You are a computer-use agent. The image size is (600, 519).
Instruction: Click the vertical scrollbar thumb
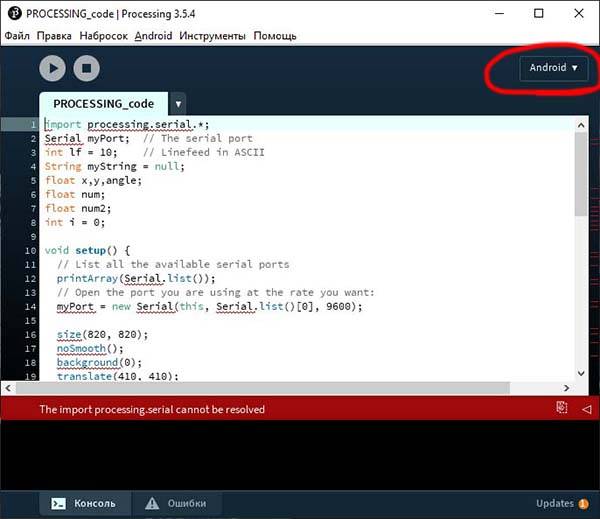tap(581, 174)
